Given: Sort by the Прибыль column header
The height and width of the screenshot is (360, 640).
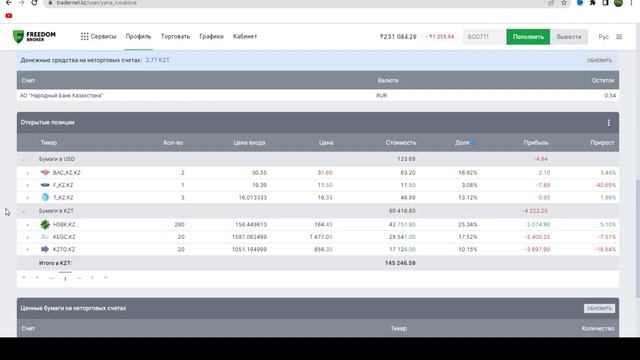Looking at the screenshot, I should (536, 142).
